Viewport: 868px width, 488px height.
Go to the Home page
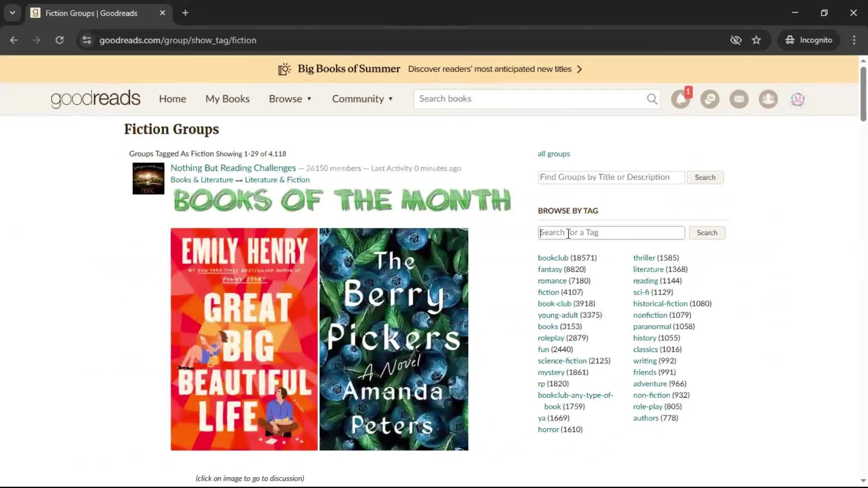(x=172, y=99)
